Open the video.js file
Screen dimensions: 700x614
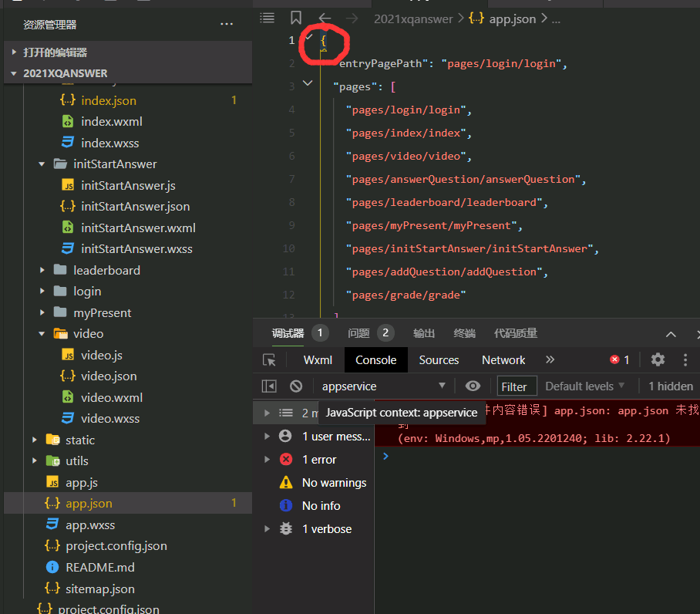point(101,355)
